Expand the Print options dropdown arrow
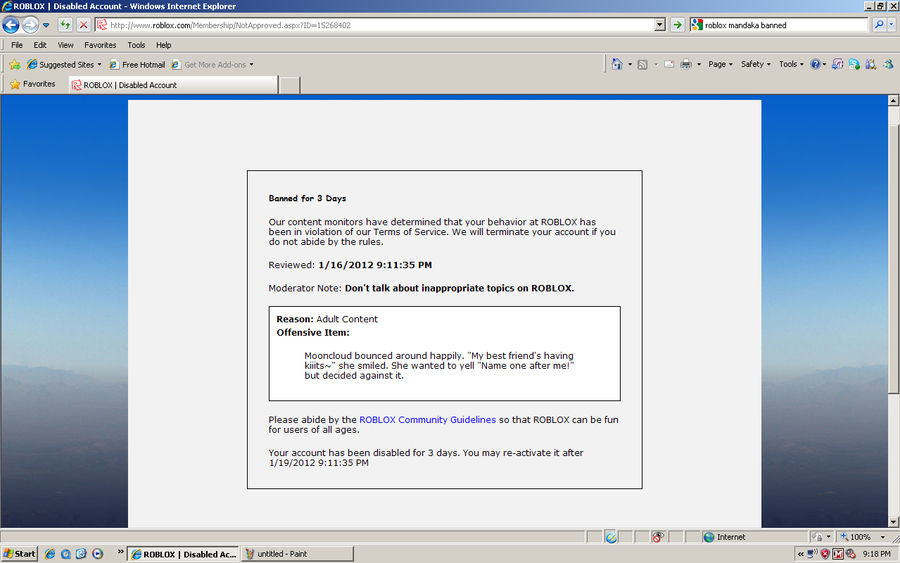Viewport: 900px width, 563px height. tap(699, 64)
